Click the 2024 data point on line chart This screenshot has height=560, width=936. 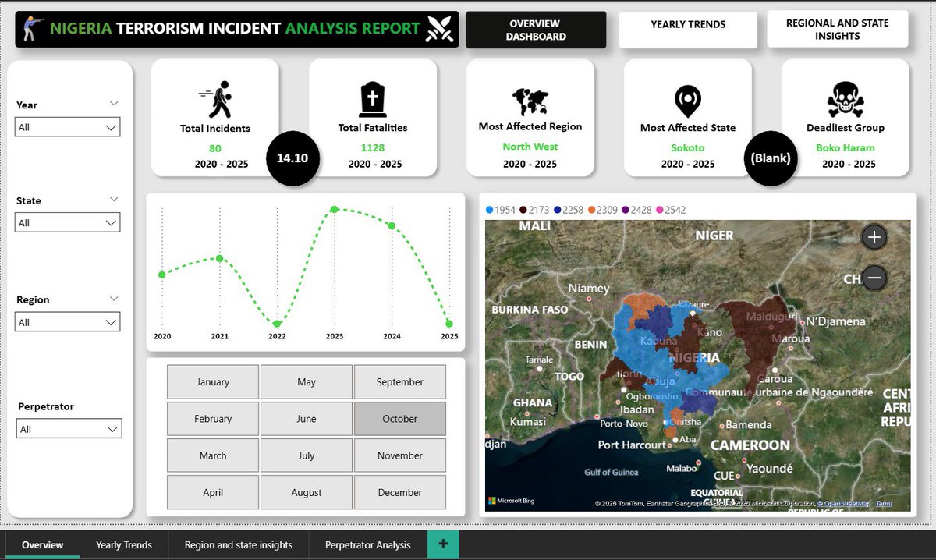coord(392,225)
